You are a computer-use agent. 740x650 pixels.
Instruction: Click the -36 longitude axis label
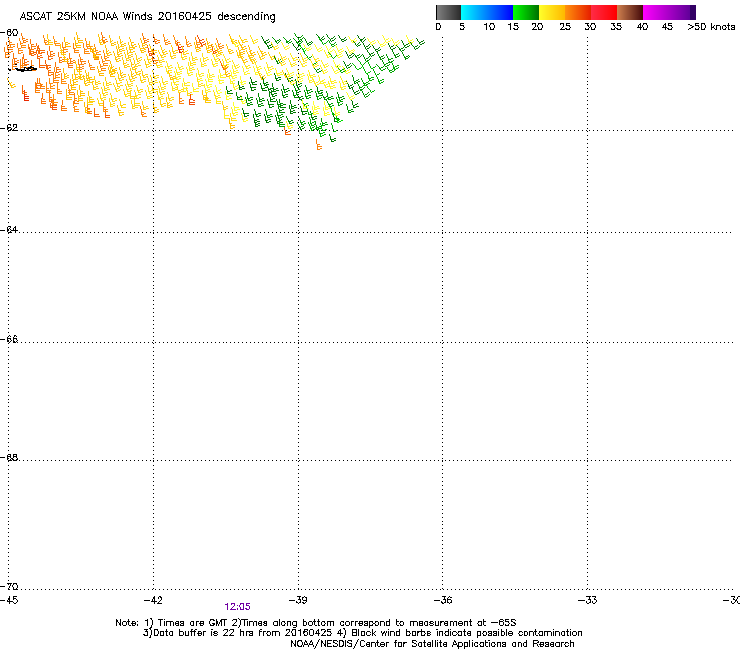443,600
